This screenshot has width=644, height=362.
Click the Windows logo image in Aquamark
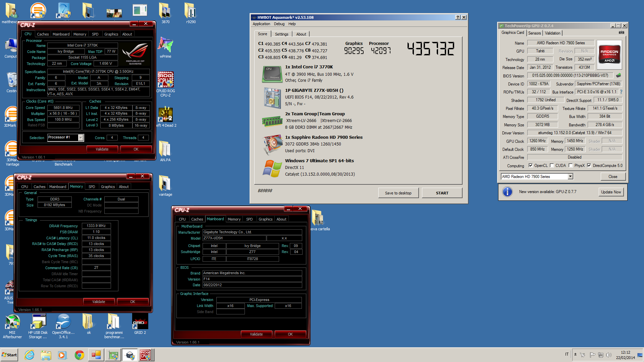[272, 168]
